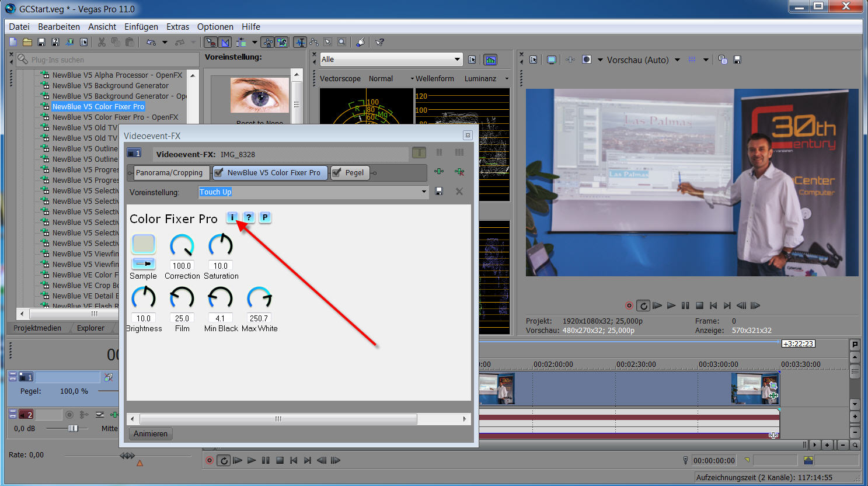Open the Vectorscope Normal dropdown

point(412,78)
